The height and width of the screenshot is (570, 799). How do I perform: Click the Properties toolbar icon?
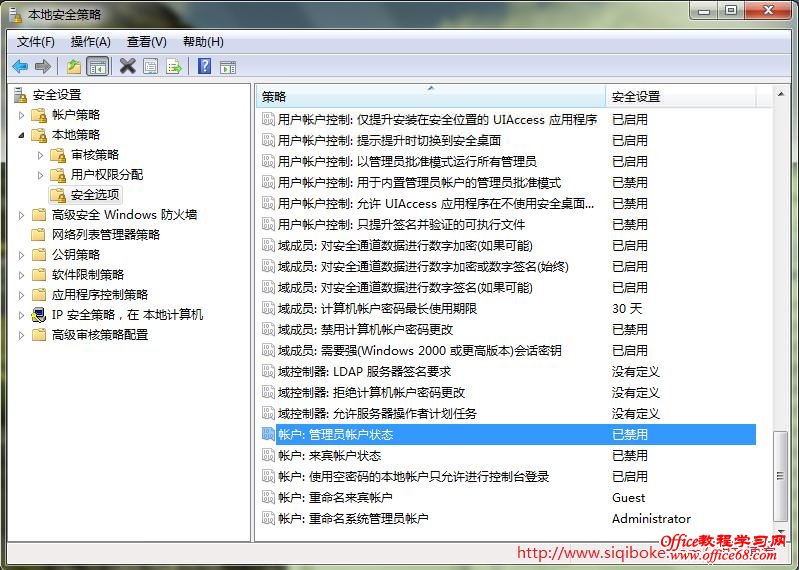pyautogui.click(x=151, y=66)
